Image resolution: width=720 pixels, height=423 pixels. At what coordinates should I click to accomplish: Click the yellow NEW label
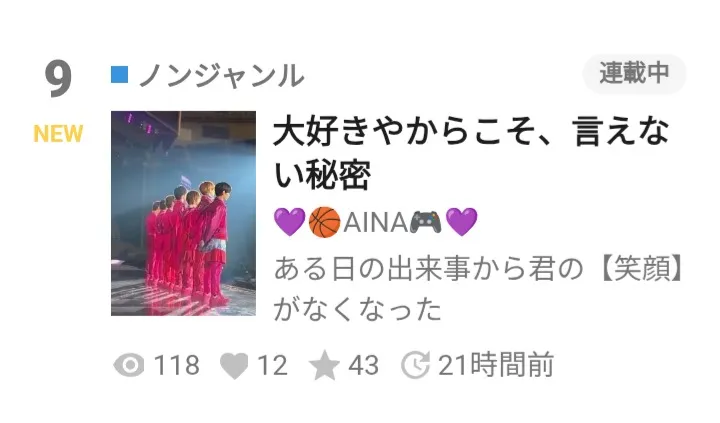click(x=58, y=134)
